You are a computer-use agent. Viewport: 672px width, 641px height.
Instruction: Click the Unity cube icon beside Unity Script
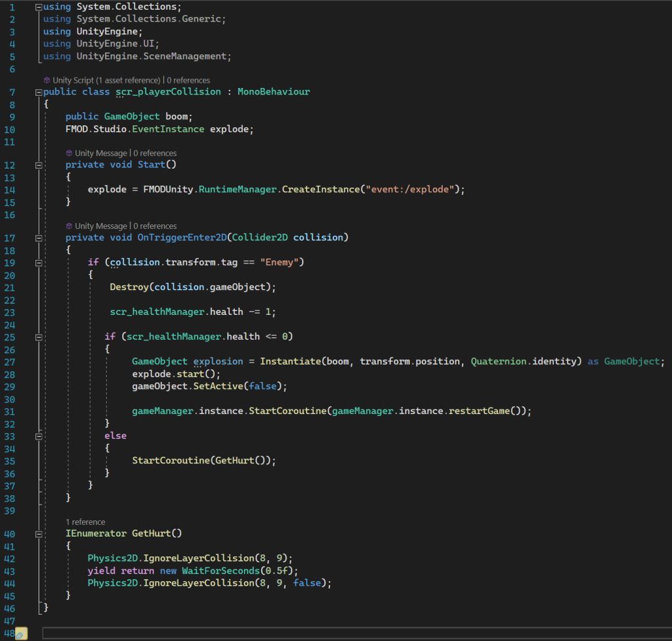47,80
